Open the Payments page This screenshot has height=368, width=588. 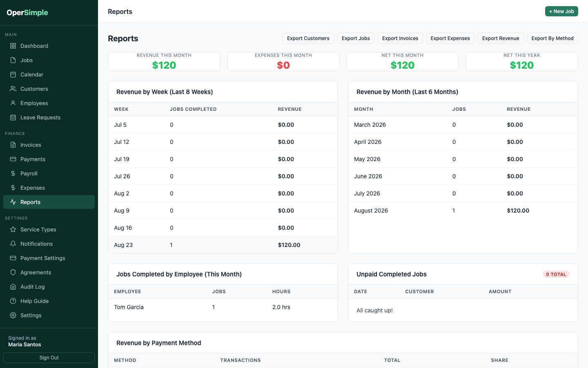[49, 159]
